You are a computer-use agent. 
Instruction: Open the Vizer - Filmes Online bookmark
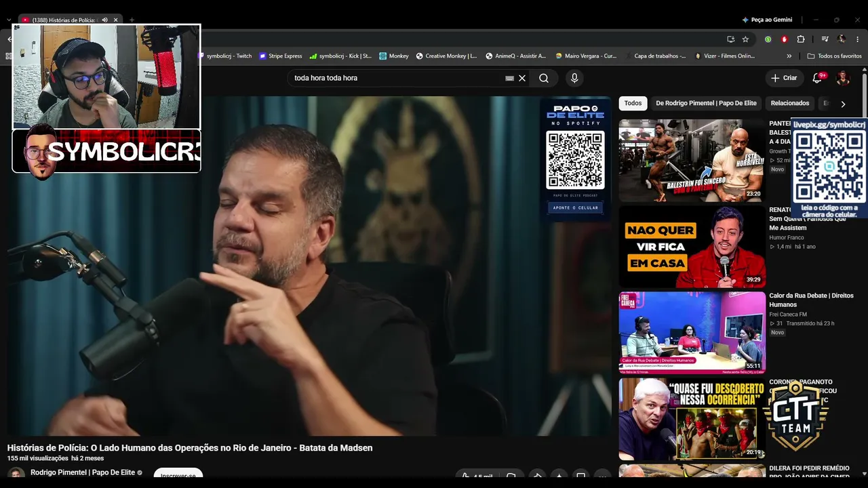point(725,56)
